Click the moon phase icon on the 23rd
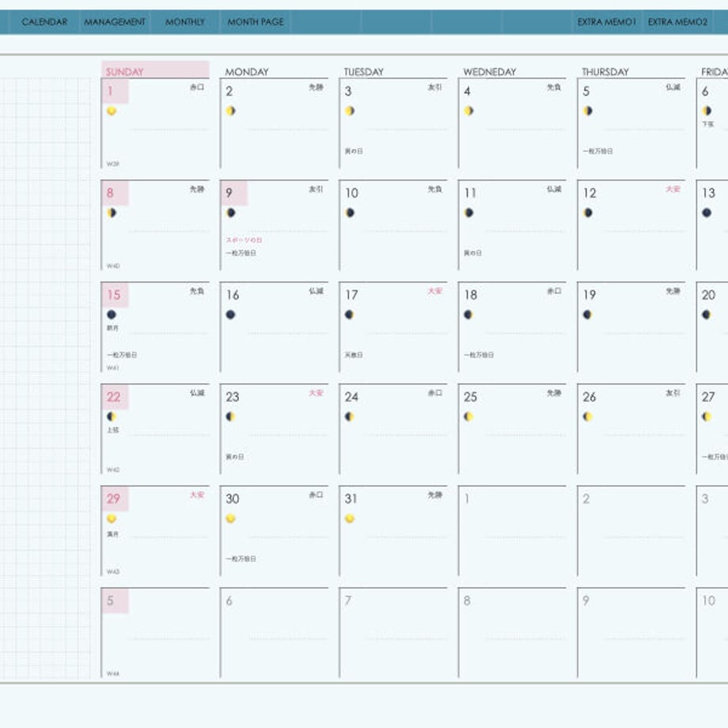 tap(231, 416)
